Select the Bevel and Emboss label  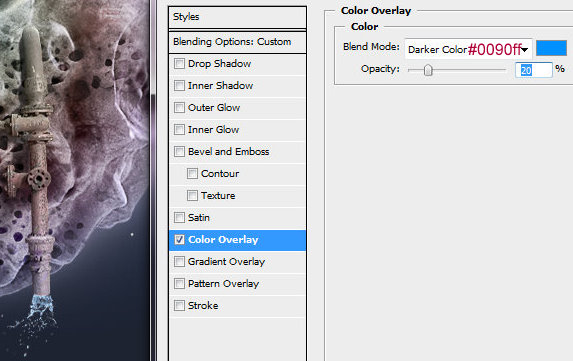[x=228, y=151]
